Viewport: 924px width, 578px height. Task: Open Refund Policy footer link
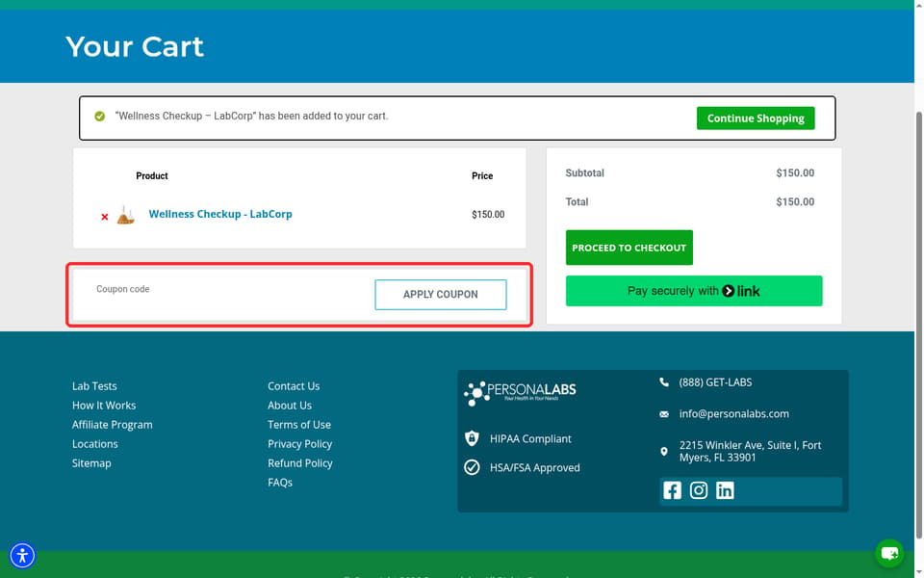point(300,463)
